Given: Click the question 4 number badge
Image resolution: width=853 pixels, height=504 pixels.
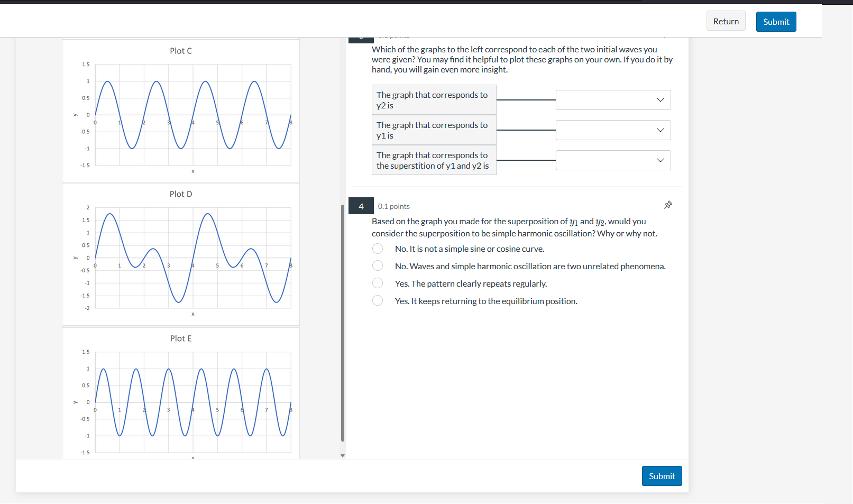Looking at the screenshot, I should tap(361, 206).
